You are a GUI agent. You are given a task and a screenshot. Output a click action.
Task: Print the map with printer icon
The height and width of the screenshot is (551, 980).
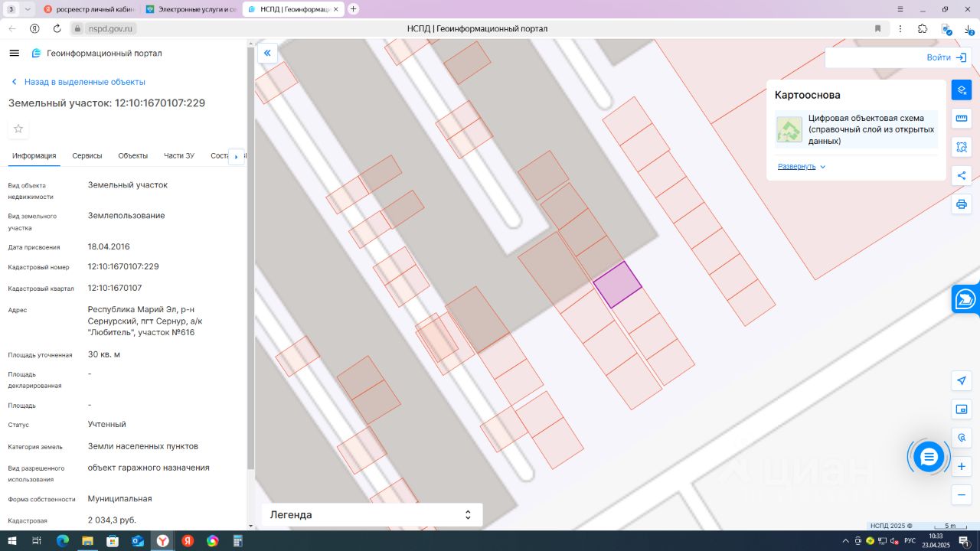coord(962,204)
